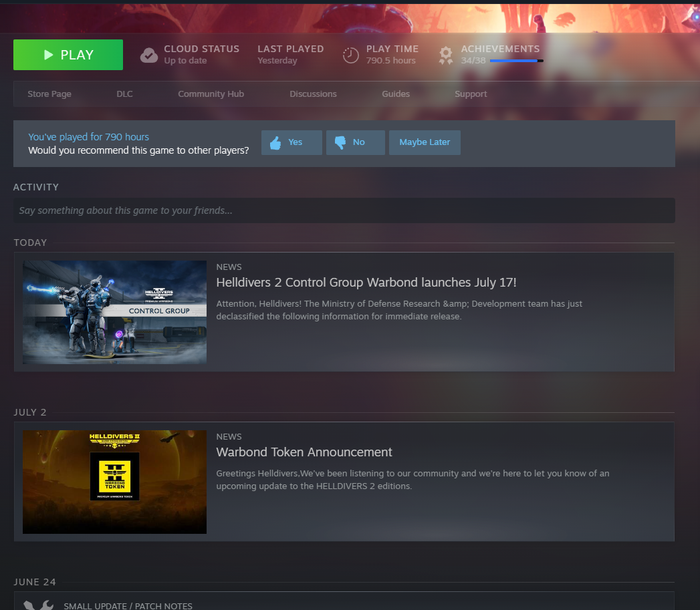700x610 pixels.
Task: Click the cloud status checkmark icon
Action: (149, 55)
